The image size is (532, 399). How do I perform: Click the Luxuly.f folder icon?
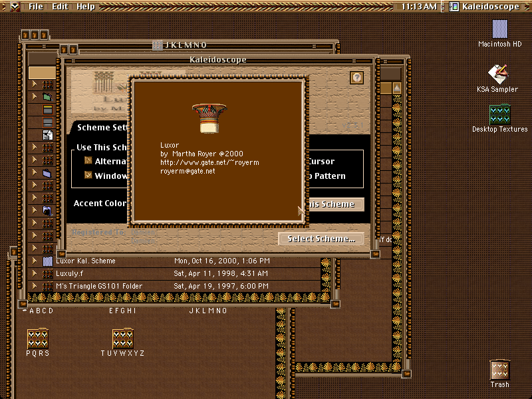click(x=47, y=274)
